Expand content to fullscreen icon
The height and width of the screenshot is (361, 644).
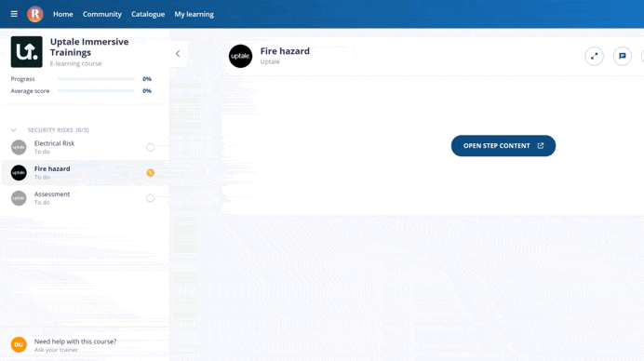(595, 56)
